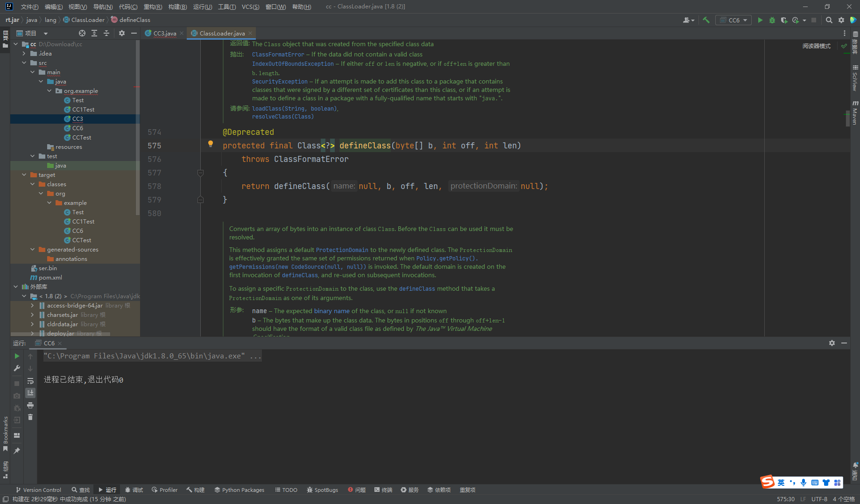Collapse the generated-sources folder
Screen dimensions: 860x504
click(x=32, y=249)
